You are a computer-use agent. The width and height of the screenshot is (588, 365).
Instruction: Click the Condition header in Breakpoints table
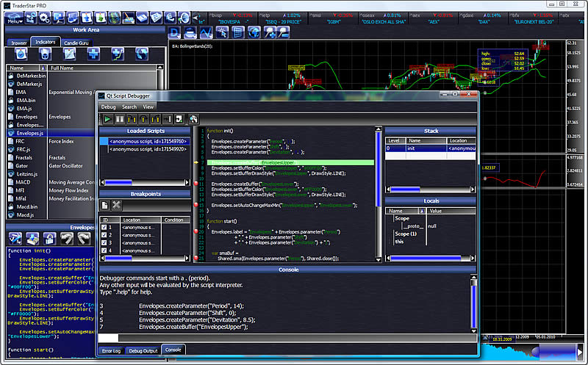pos(176,220)
